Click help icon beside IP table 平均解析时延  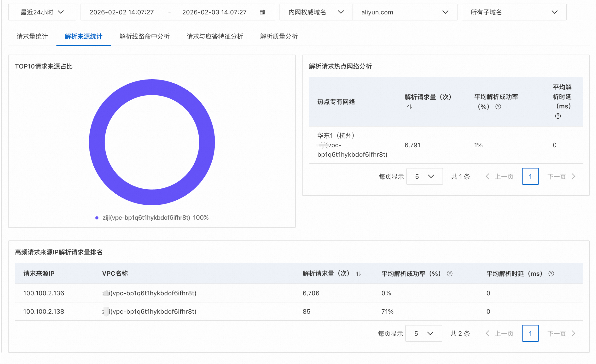coord(551,274)
